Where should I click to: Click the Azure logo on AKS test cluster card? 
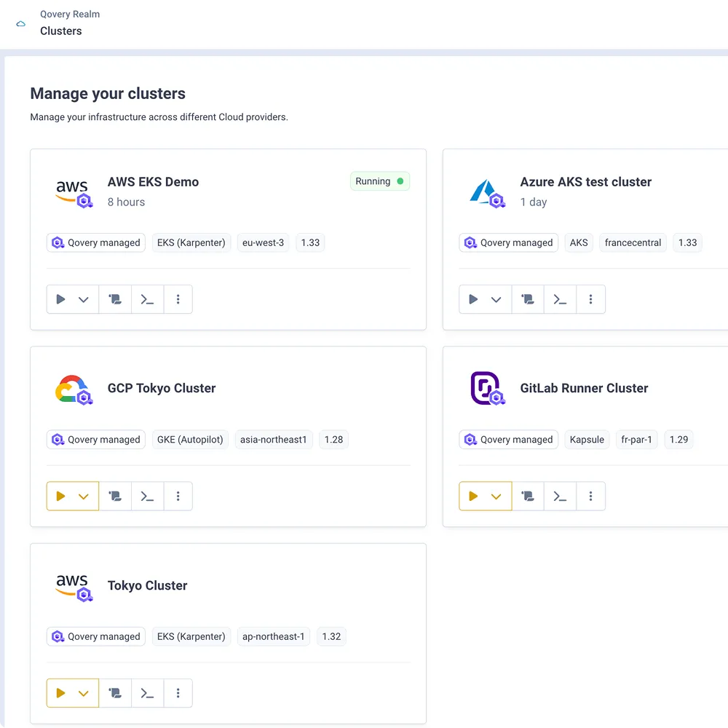486,192
